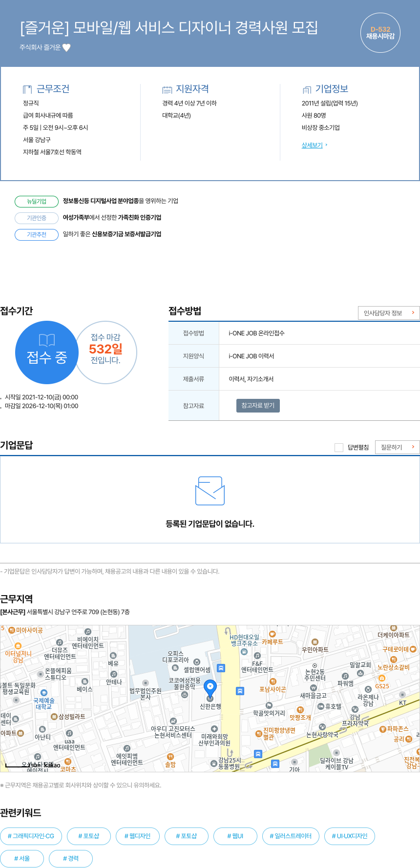The width and height of the screenshot is (420, 868).
Task: Click the 논현사랑약국 pharmacy map icon
Action: 322,726
